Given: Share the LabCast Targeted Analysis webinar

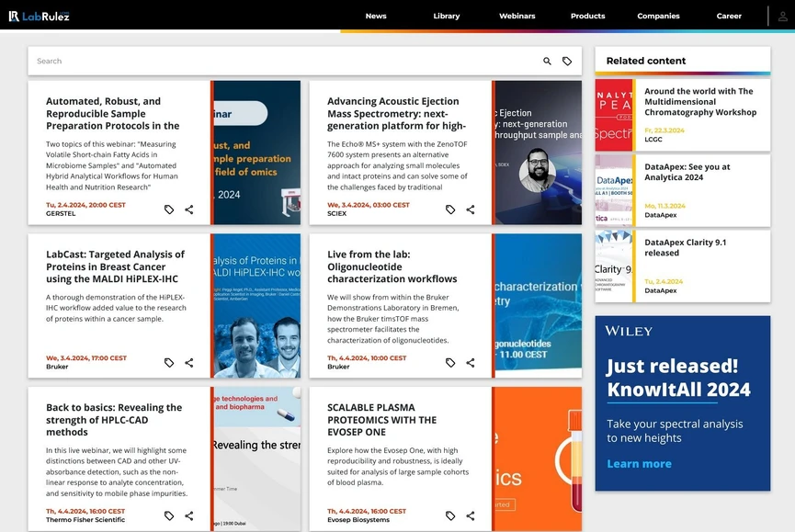Looking at the screenshot, I should 189,362.
